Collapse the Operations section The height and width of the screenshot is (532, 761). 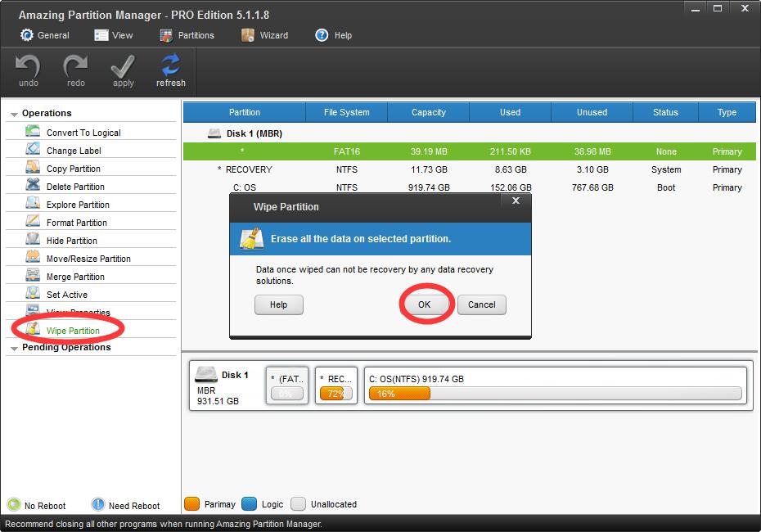[14, 114]
